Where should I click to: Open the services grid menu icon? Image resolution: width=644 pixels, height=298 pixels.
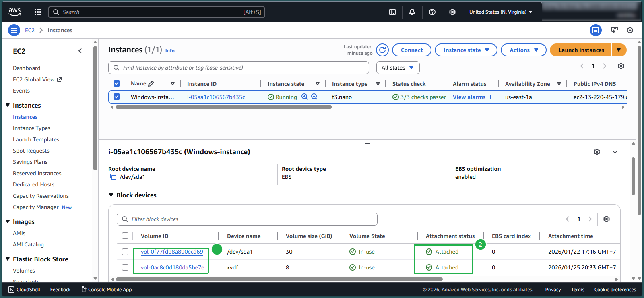[x=38, y=12]
